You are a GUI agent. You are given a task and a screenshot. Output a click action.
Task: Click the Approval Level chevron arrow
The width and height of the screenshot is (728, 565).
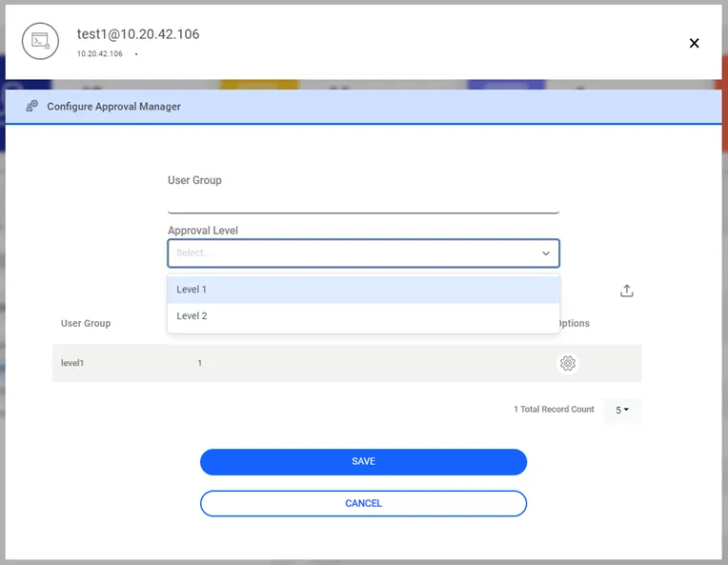546,253
